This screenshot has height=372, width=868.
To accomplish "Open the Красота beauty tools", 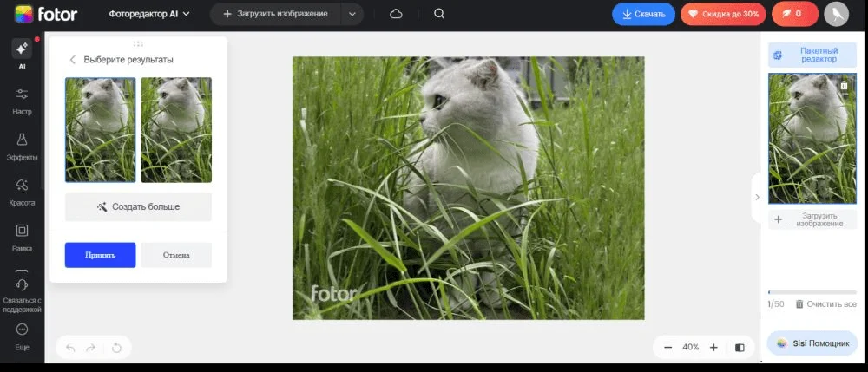I will pos(22,190).
